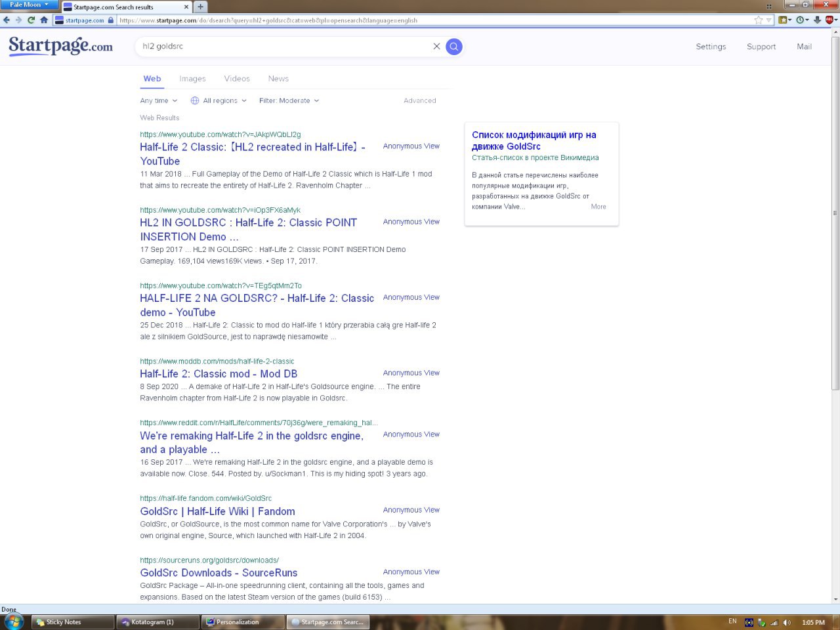Select the Web results tab
This screenshot has height=630, width=840.
click(152, 79)
